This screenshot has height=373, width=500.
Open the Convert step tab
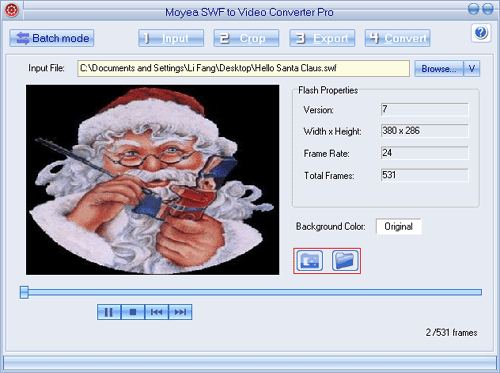click(397, 38)
